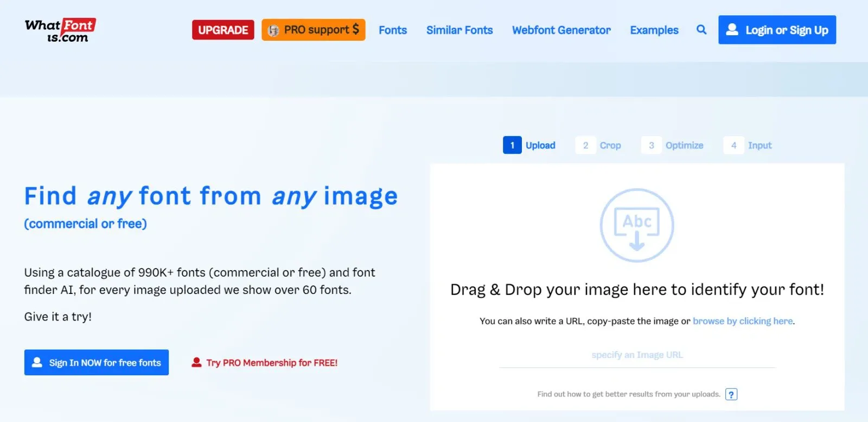The height and width of the screenshot is (422, 868).
Task: Select step 4 Input tab
Action: [x=748, y=145]
